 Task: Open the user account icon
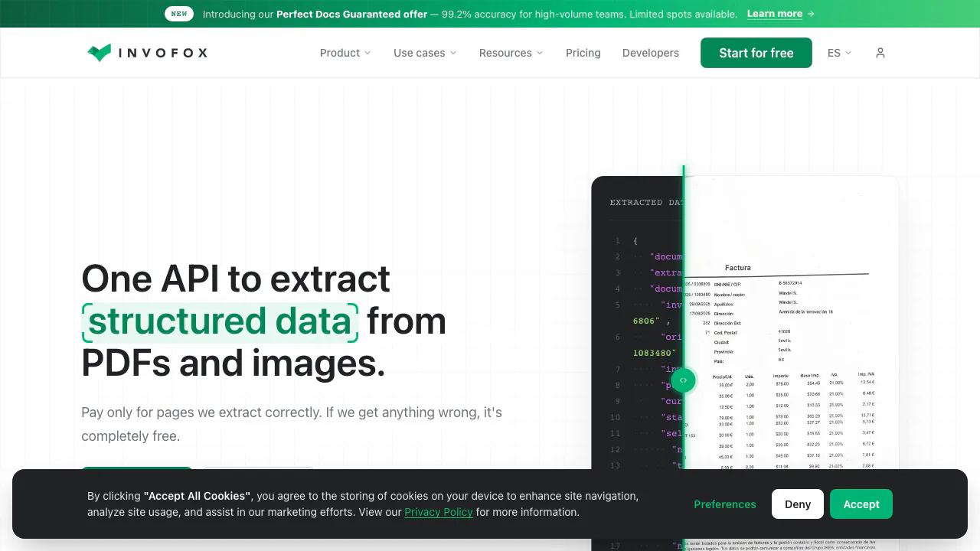[880, 53]
